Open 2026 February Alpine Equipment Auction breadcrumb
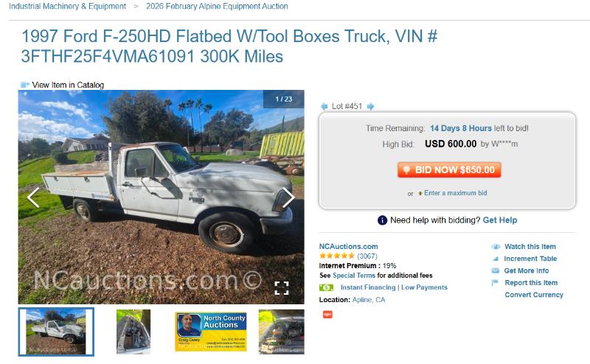The image size is (590, 364). coord(217,7)
